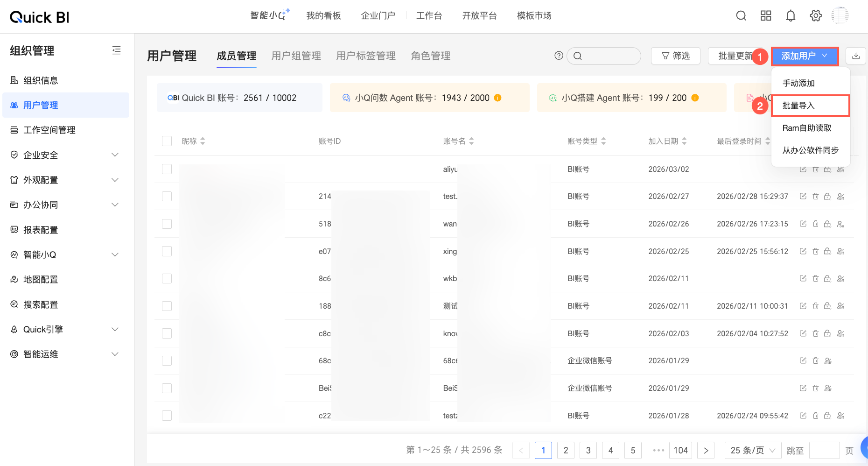The height and width of the screenshot is (466, 868).
Task: Check the checkbox for the testz row
Action: point(167,416)
